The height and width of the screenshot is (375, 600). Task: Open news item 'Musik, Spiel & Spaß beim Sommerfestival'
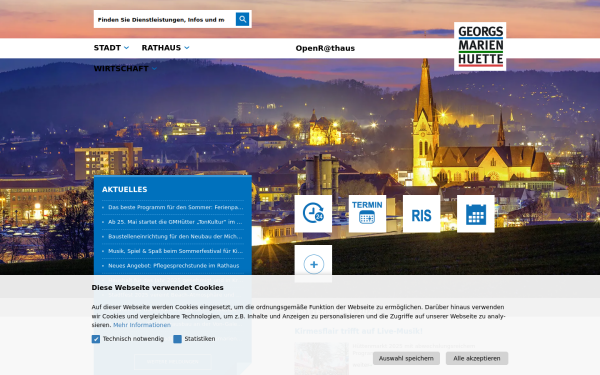176,251
